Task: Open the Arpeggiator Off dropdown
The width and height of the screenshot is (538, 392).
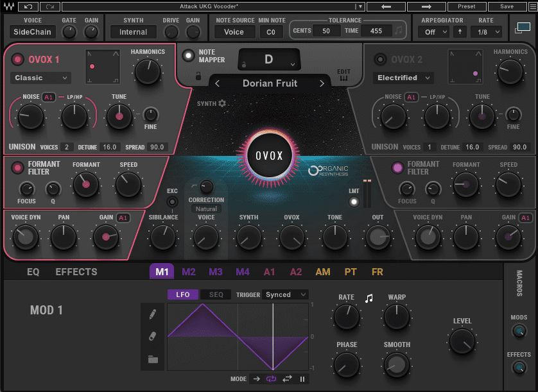Action: point(435,32)
